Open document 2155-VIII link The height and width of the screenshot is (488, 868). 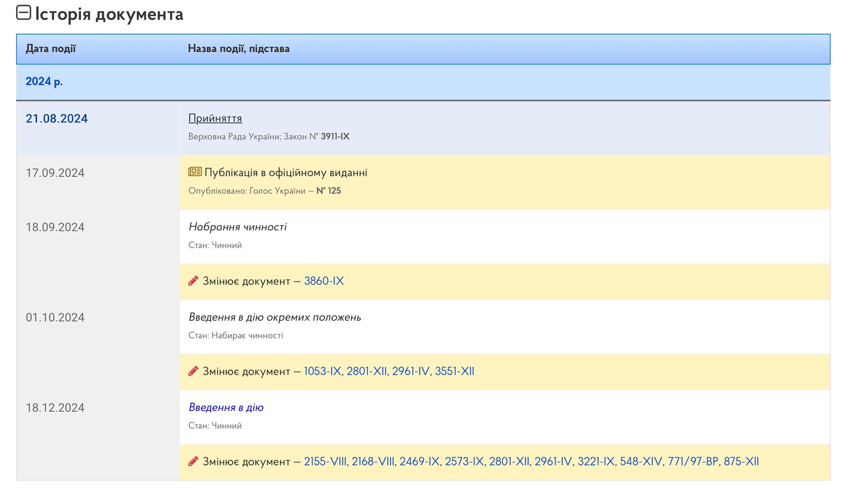tap(325, 461)
